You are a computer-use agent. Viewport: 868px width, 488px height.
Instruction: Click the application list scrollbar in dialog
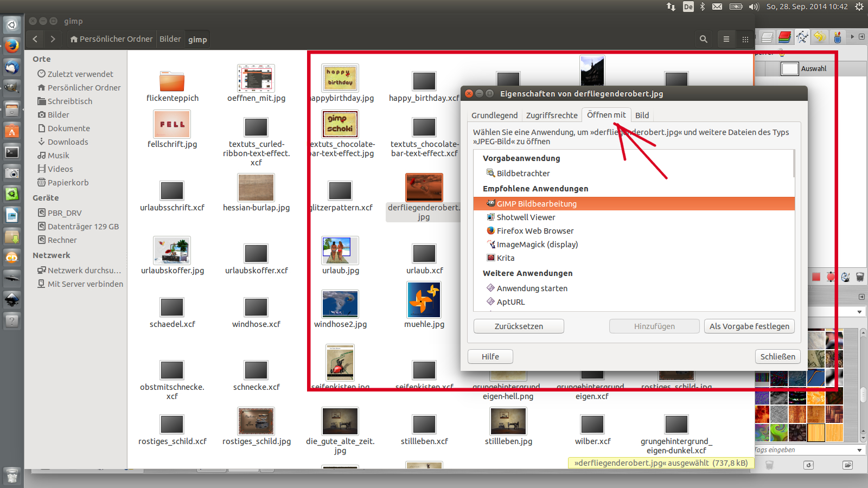pos(793,164)
